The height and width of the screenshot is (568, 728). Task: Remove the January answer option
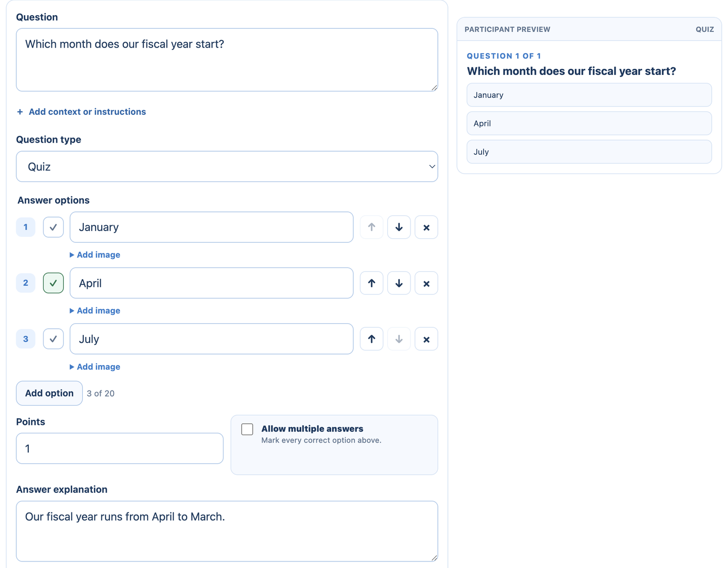(426, 227)
